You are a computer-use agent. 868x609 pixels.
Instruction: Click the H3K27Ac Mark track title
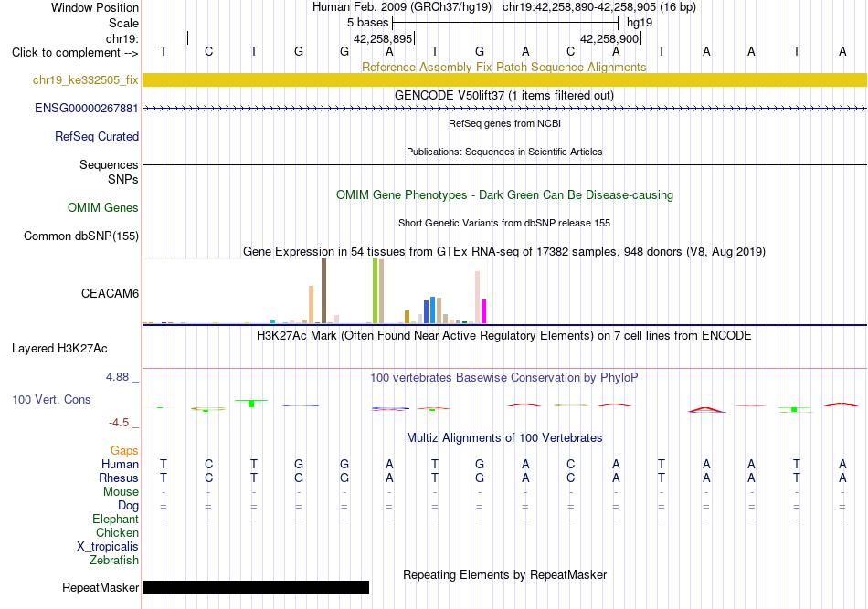pos(504,336)
